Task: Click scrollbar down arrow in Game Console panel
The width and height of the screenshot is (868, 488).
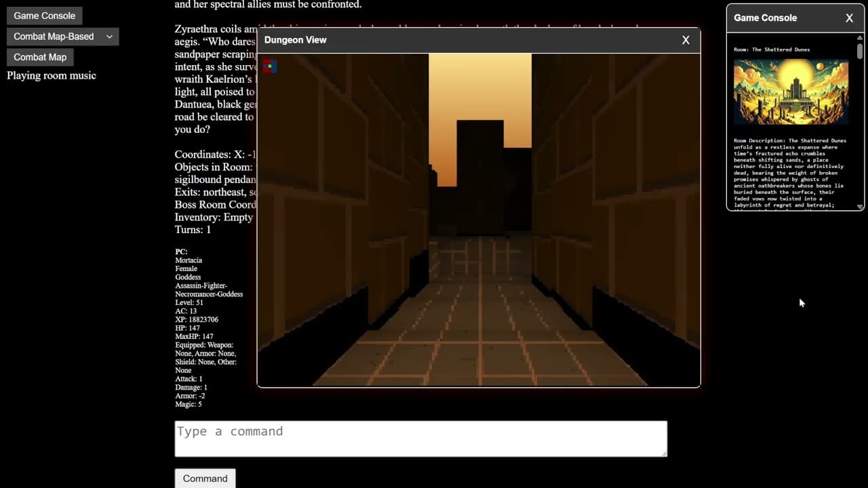Action: pos(860,207)
